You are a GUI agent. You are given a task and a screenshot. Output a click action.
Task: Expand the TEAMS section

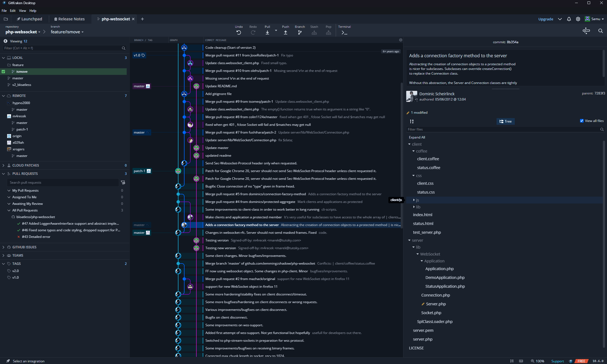[x=3, y=256]
